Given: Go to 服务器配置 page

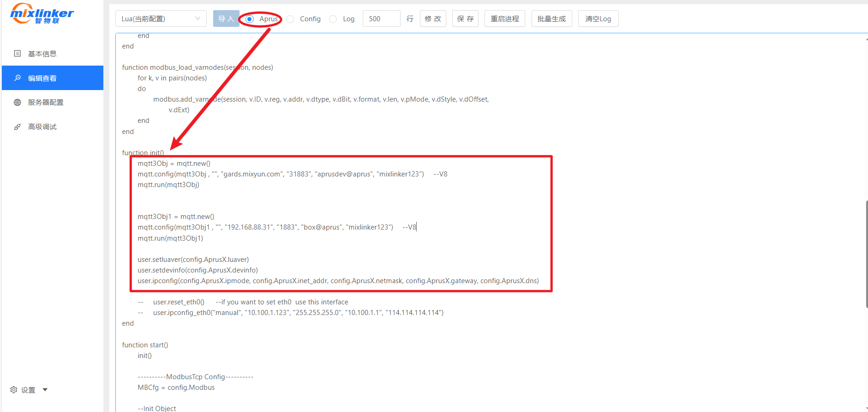Looking at the screenshot, I should (x=46, y=103).
